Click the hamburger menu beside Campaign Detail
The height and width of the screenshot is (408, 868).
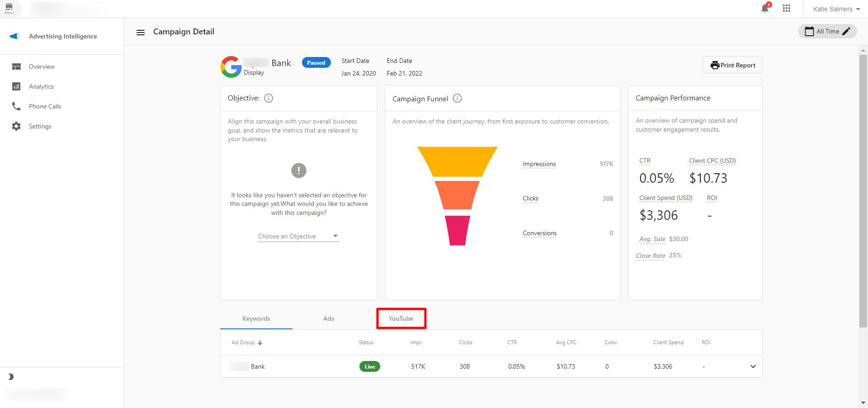[141, 32]
